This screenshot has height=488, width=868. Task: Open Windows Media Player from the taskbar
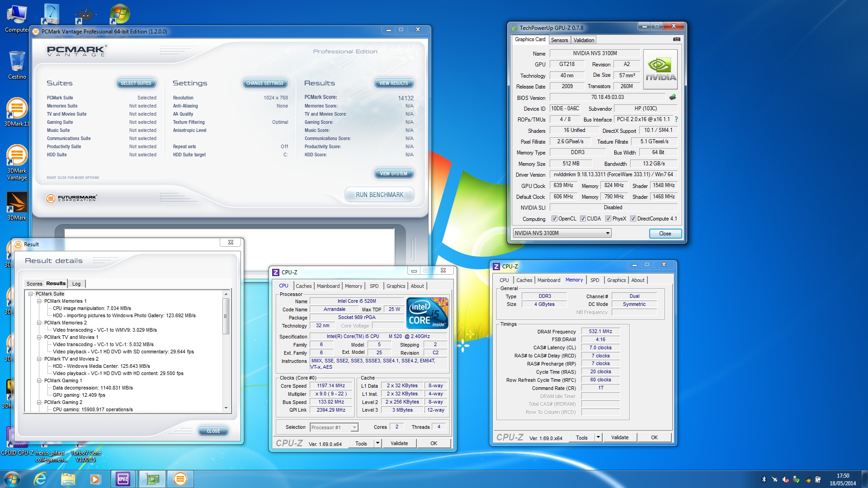[95, 479]
